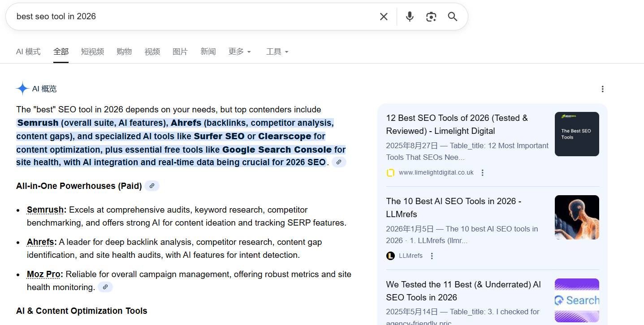Open 12 Best SEO Tools of 2026 article
Screen dimensions: 644x325
[457, 124]
